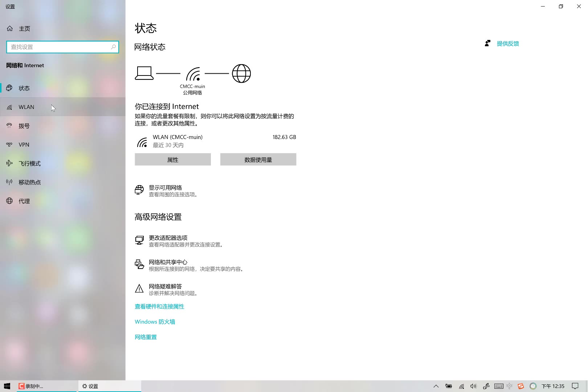Viewport: 588px width, 392px height.
Task: Click the warning triangle icon for 网络疑难解答
Action: 139,289
